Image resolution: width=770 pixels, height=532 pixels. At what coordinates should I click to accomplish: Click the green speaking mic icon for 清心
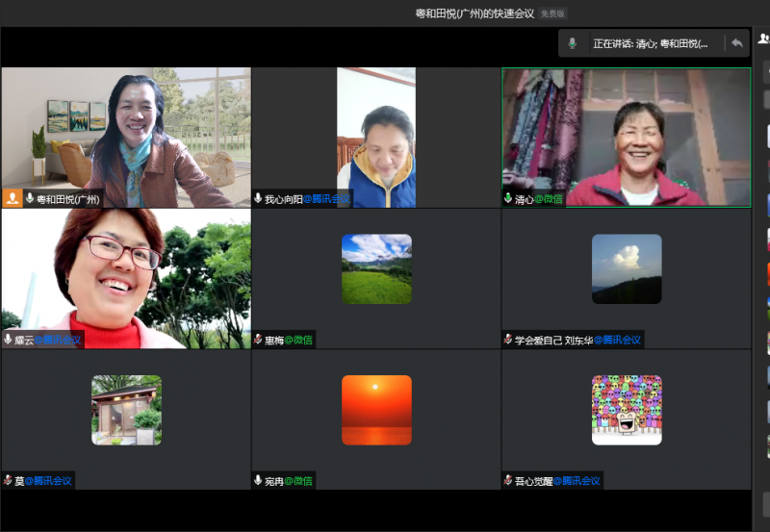508,198
